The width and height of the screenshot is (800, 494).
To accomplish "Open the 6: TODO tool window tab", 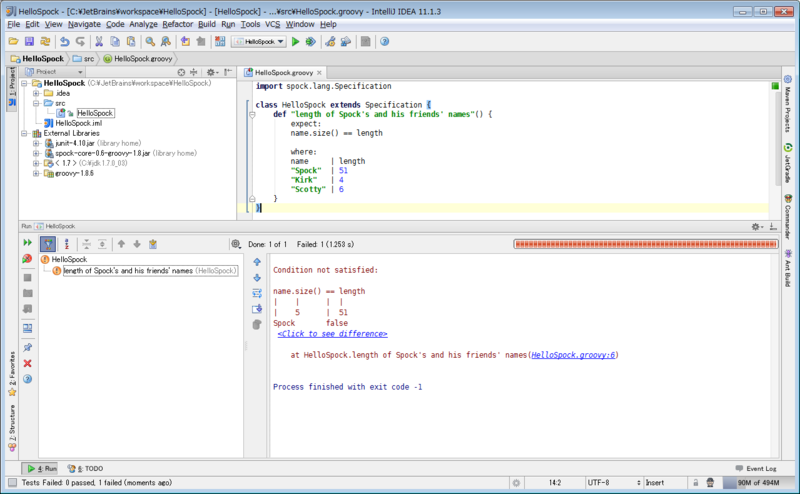I will (x=85, y=468).
